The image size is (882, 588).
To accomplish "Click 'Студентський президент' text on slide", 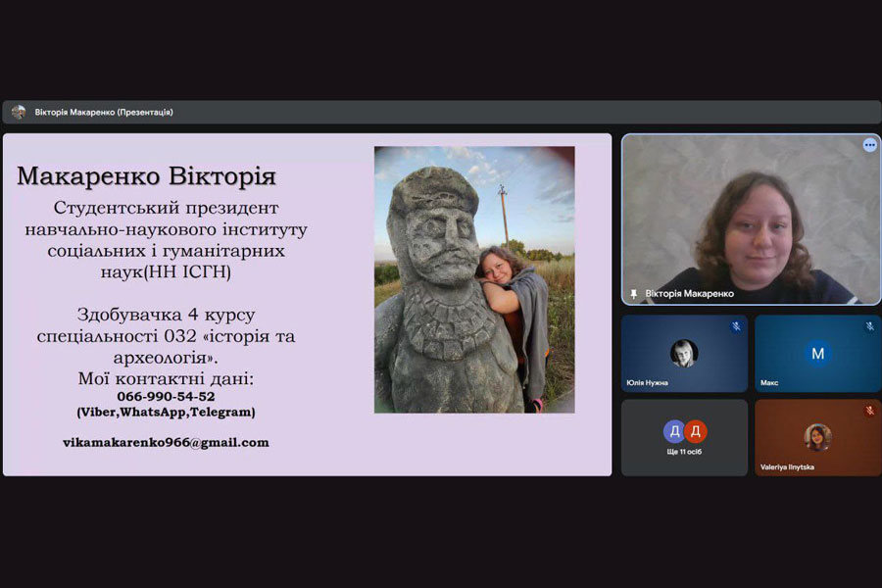I will pyautogui.click(x=166, y=208).
